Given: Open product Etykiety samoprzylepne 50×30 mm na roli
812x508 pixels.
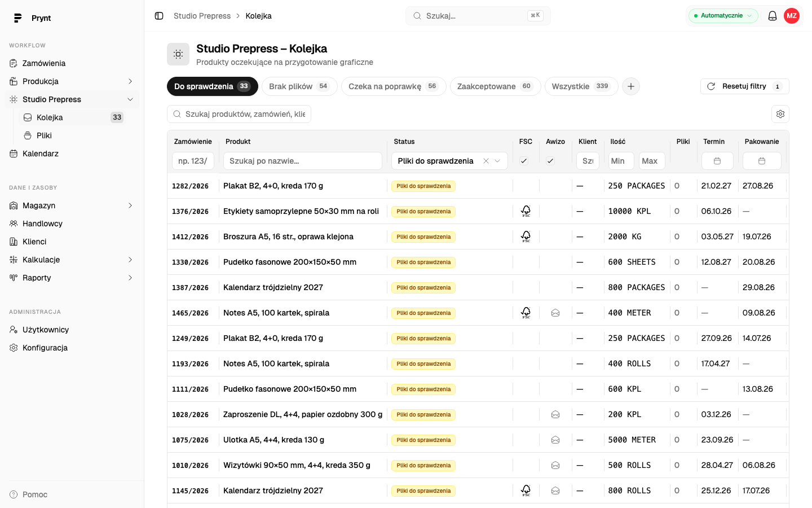Looking at the screenshot, I should click(x=301, y=211).
